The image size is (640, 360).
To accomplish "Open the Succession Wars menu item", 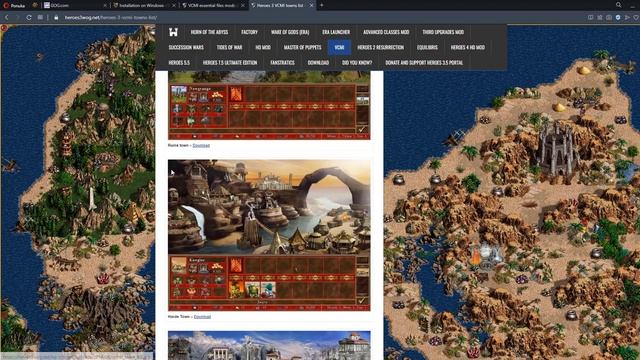I will (186, 47).
